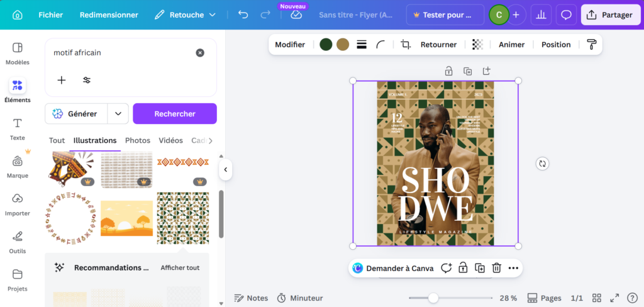Click the Afficher tout link
This screenshot has width=644, height=307.
[180, 267]
